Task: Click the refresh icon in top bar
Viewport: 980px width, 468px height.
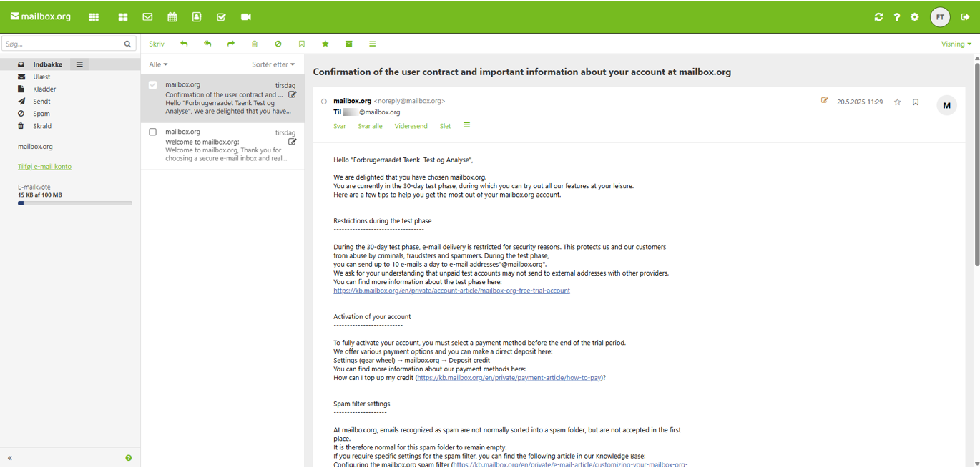Action: pyautogui.click(x=878, y=17)
